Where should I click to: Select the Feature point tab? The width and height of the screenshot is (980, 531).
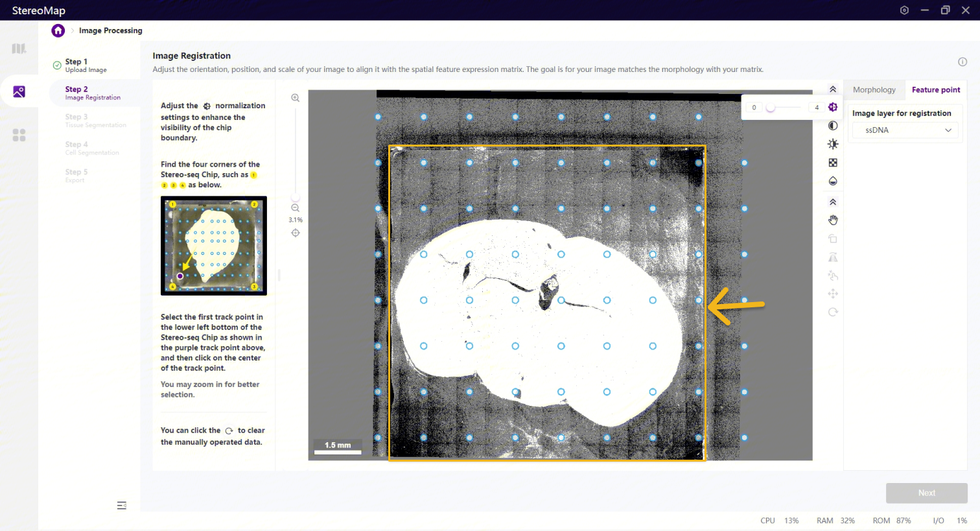[935, 90]
